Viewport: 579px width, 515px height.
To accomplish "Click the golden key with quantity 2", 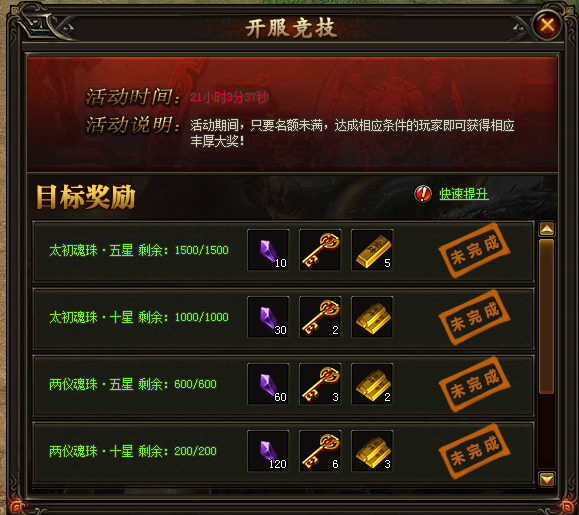I will (x=320, y=317).
